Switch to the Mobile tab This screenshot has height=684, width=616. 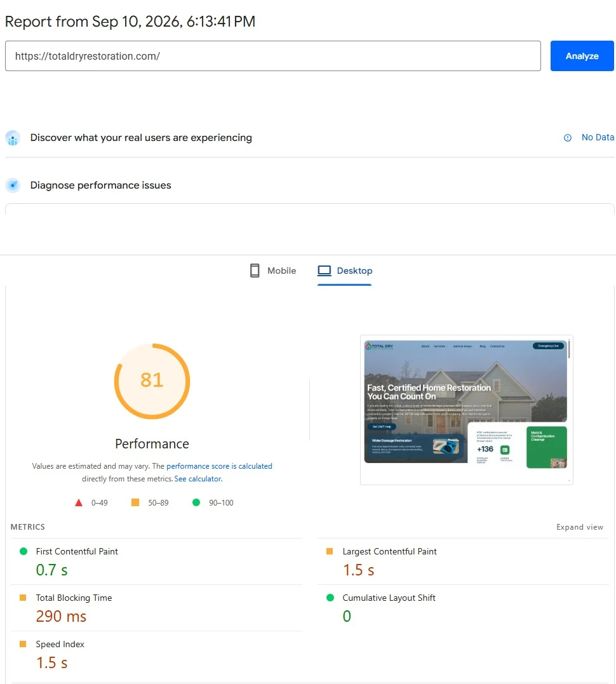coord(273,271)
